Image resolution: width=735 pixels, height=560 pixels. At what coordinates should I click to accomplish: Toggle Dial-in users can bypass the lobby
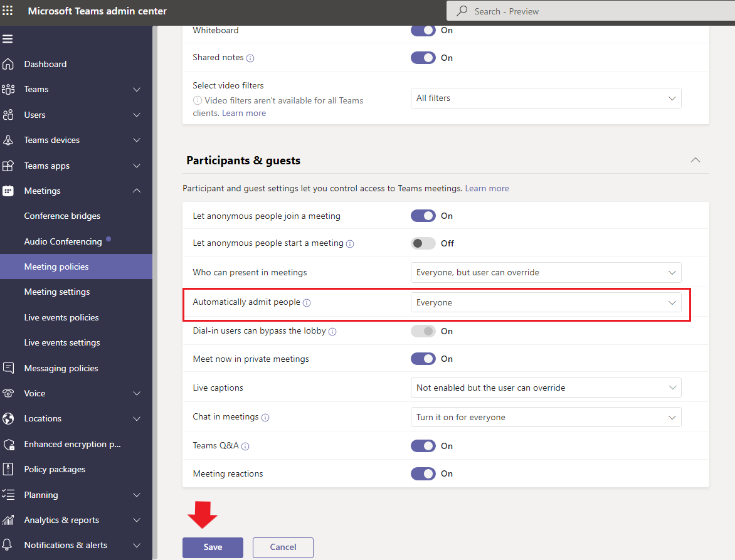[423, 331]
